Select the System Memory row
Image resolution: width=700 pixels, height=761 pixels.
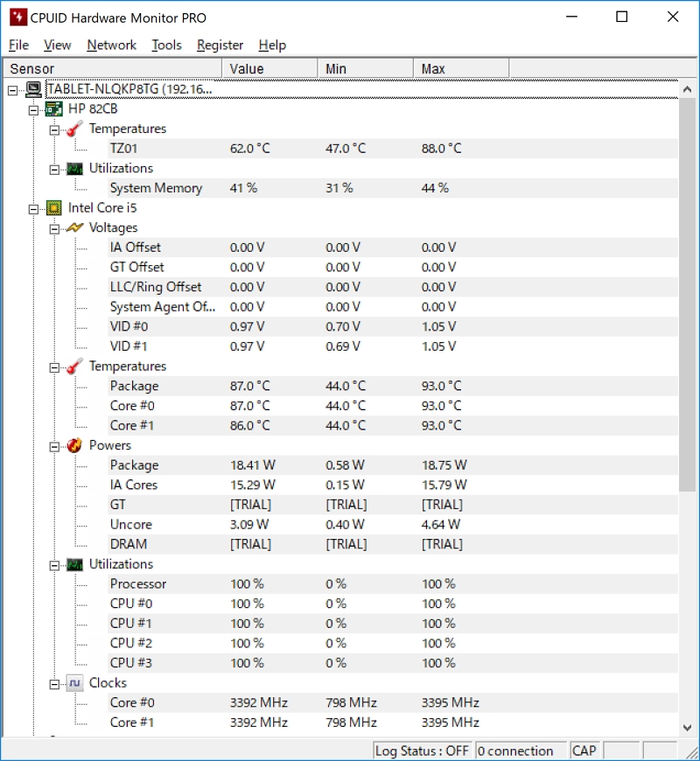pos(393,188)
